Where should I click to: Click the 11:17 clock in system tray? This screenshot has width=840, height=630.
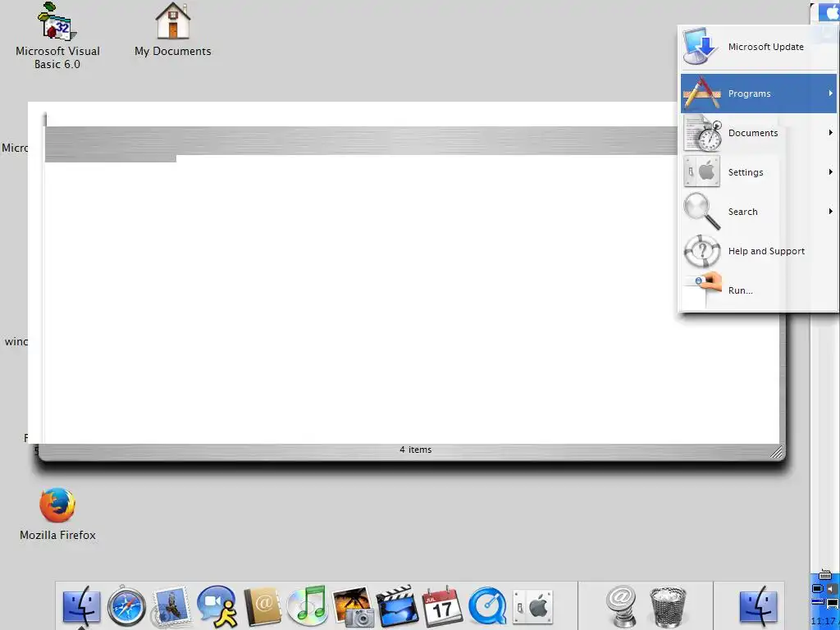[824, 621]
